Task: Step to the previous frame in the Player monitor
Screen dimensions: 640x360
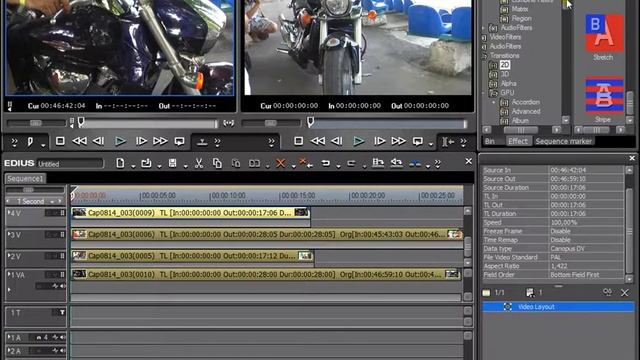Action: [x=98, y=141]
